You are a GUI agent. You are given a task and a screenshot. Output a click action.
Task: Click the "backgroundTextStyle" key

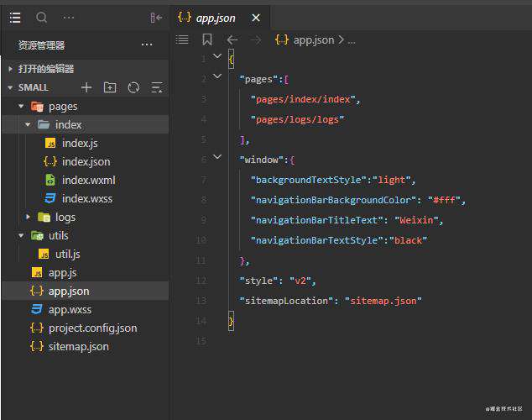[x=309, y=180]
